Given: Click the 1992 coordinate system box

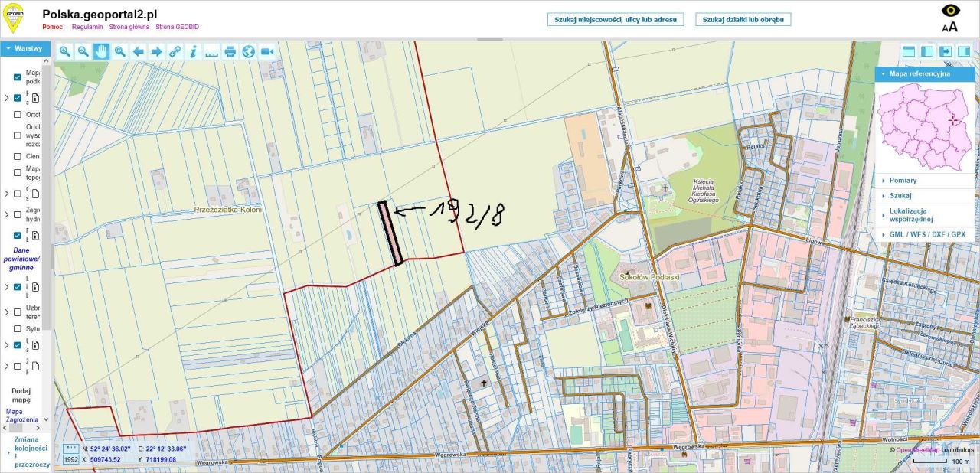Looking at the screenshot, I should click(x=70, y=459).
